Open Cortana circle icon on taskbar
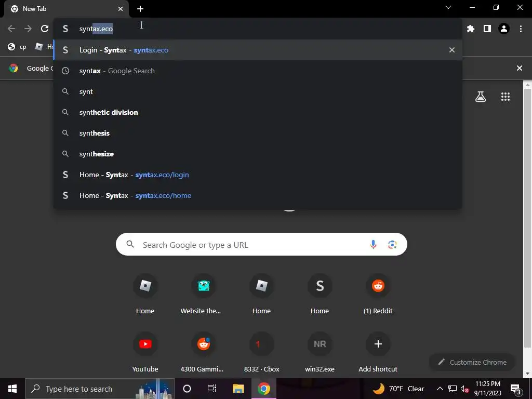Image resolution: width=532 pixels, height=399 pixels. tap(187, 389)
